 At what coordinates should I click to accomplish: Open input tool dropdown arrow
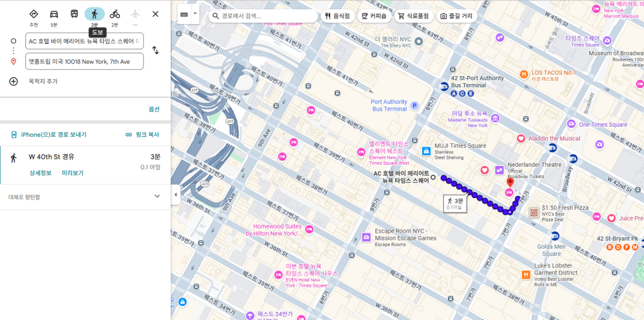(x=195, y=13)
